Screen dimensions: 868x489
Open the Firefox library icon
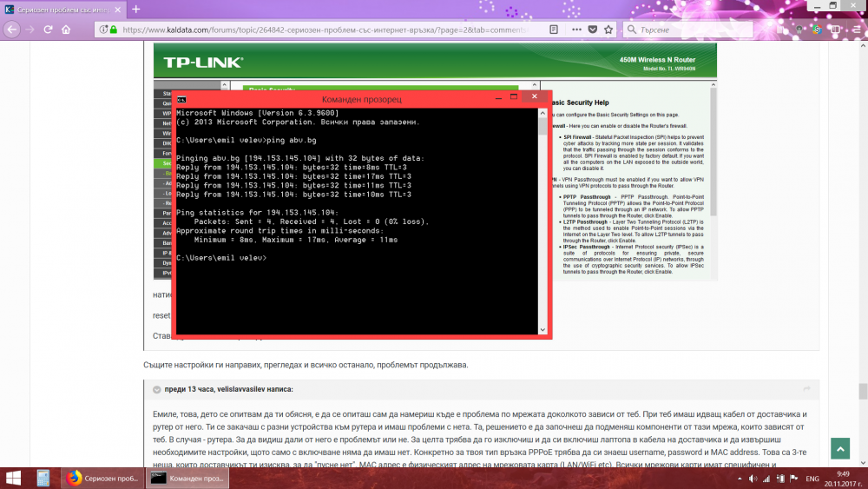[x=781, y=30]
